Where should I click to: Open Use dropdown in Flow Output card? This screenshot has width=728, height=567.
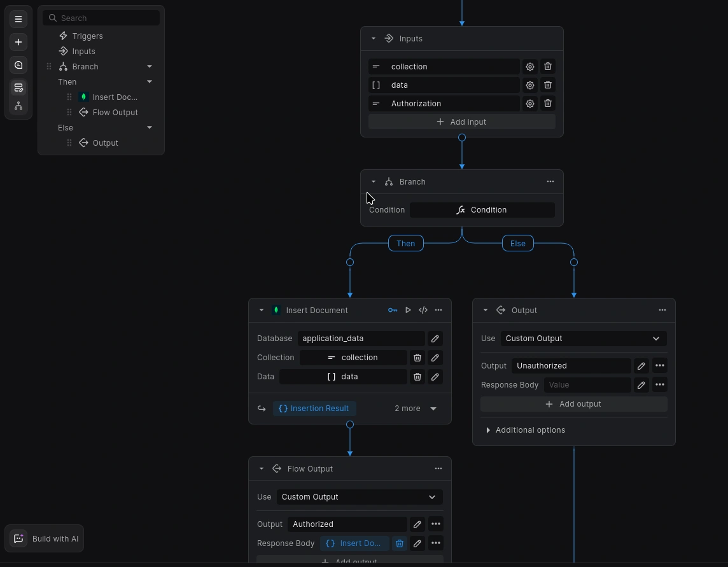point(360,497)
